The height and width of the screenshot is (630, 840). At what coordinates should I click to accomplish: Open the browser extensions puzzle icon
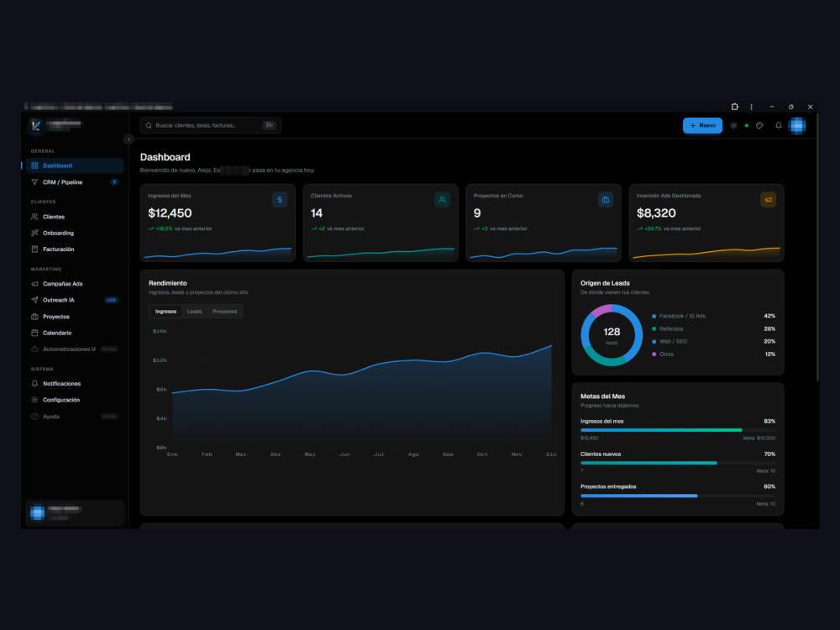734,107
